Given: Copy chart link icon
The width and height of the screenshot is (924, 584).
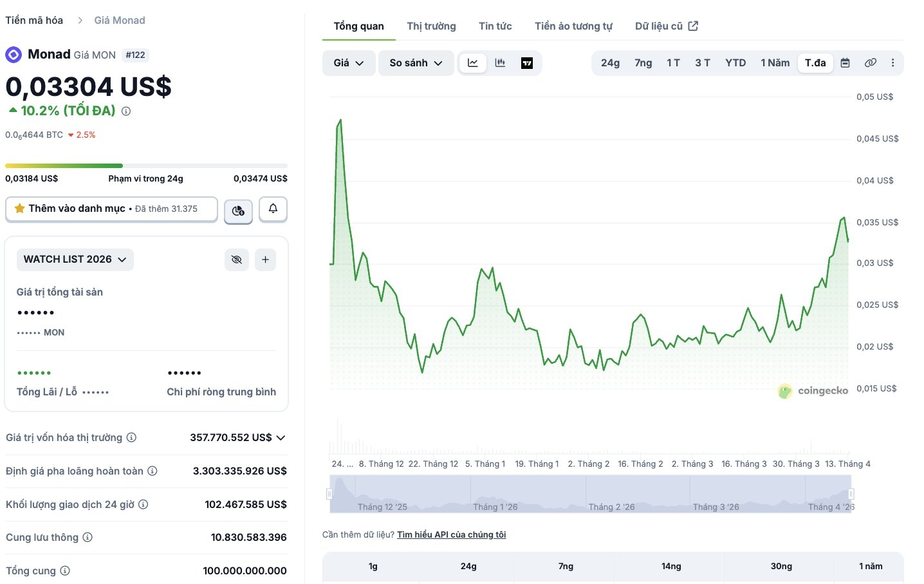Looking at the screenshot, I should tap(870, 63).
